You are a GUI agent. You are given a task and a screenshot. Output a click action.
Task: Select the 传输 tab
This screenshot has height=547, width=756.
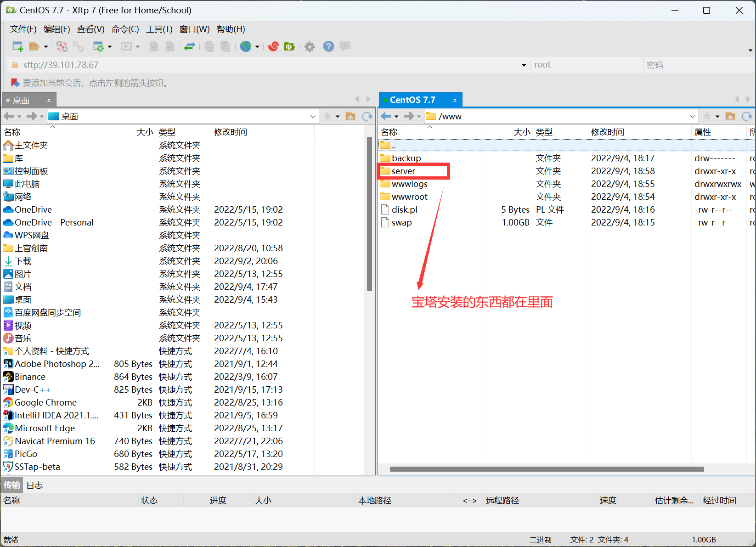click(12, 485)
